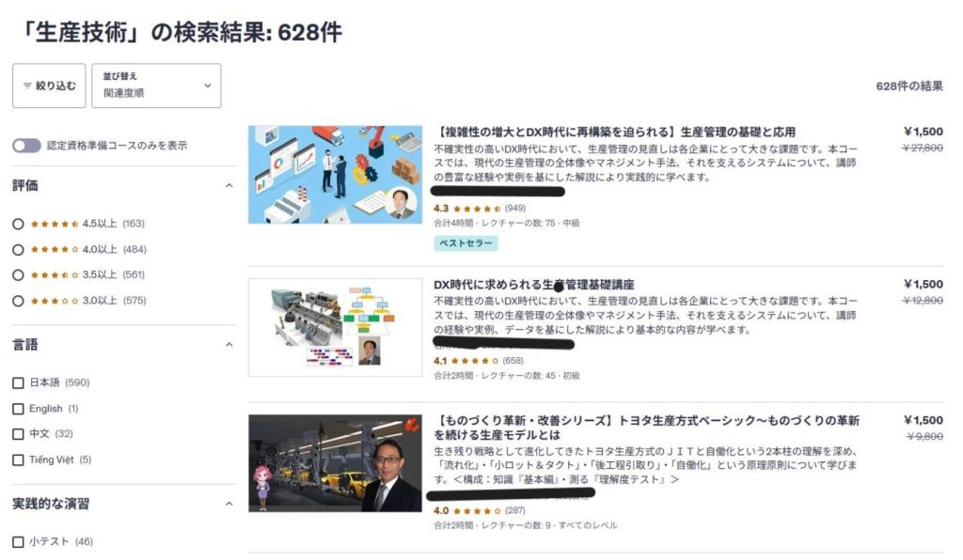Open DX時代に求められる生産管理基礎講座 title link

(x=534, y=285)
